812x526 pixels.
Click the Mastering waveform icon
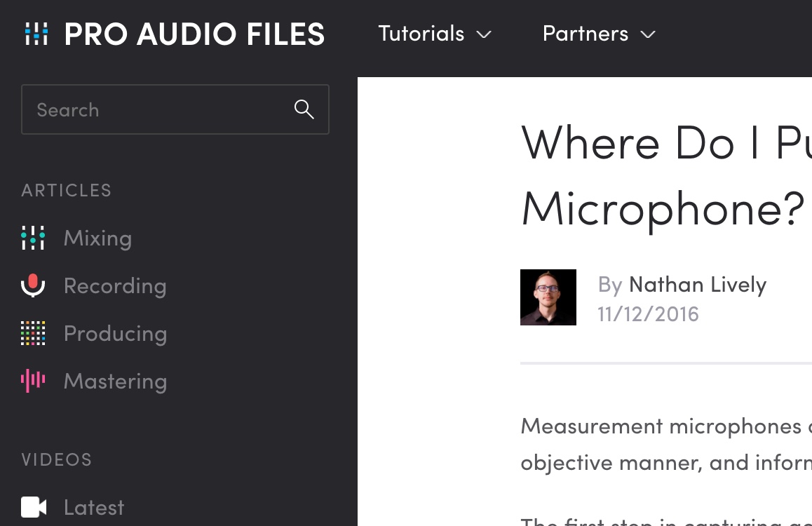(x=33, y=381)
